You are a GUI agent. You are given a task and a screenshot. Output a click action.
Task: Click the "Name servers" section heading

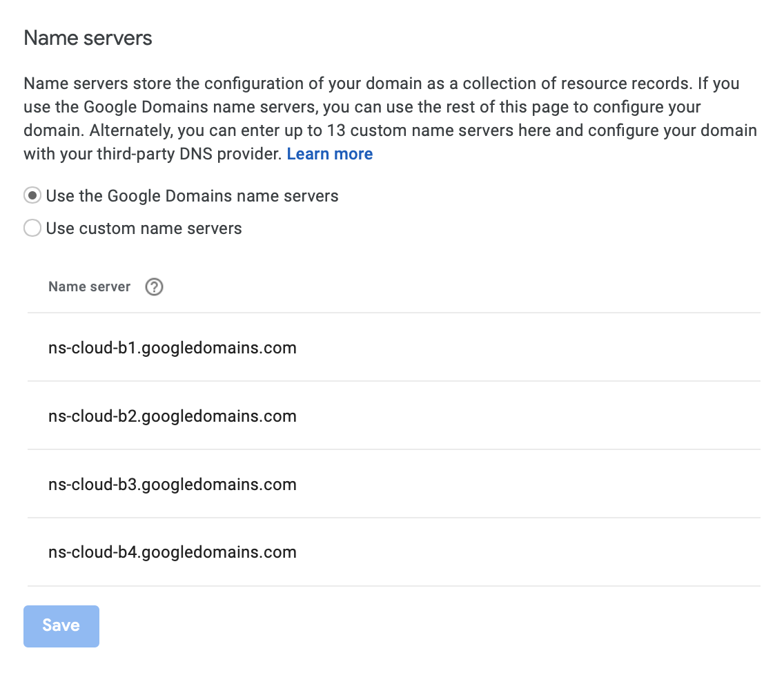[88, 38]
